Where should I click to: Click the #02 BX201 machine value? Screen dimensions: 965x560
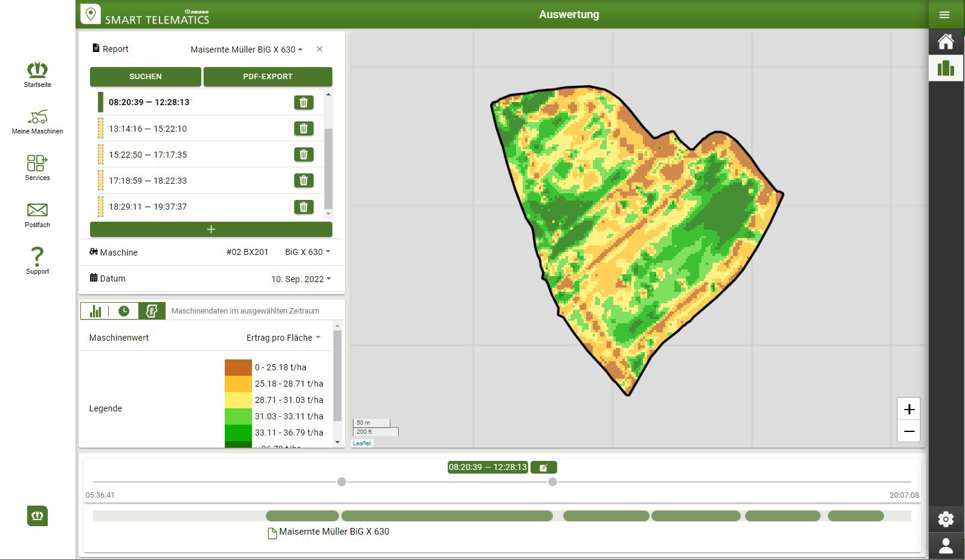[247, 252]
